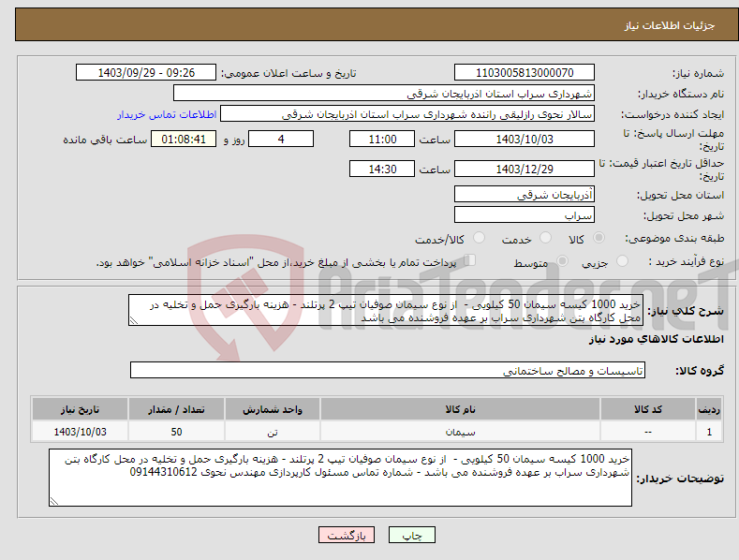Click the unit cell تن

[x=273, y=432]
